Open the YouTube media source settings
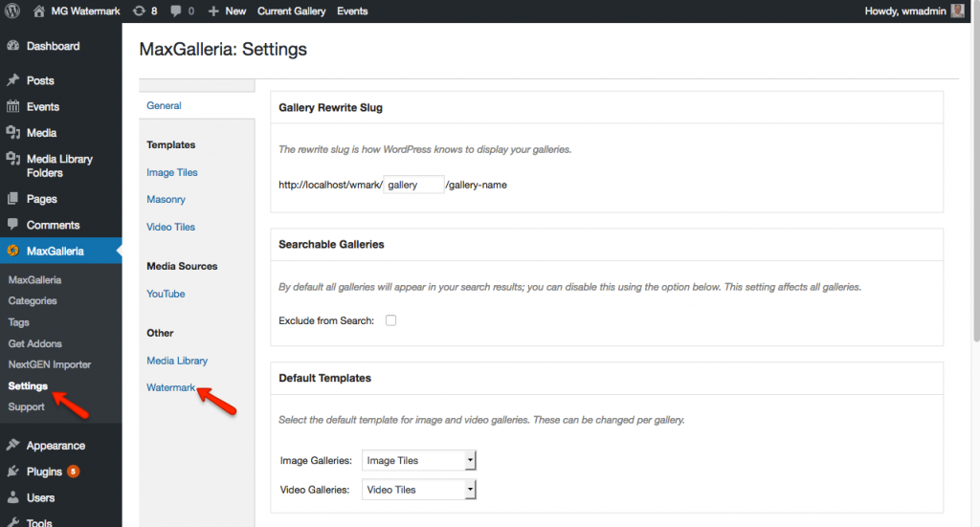This screenshot has width=980, height=527. click(166, 294)
